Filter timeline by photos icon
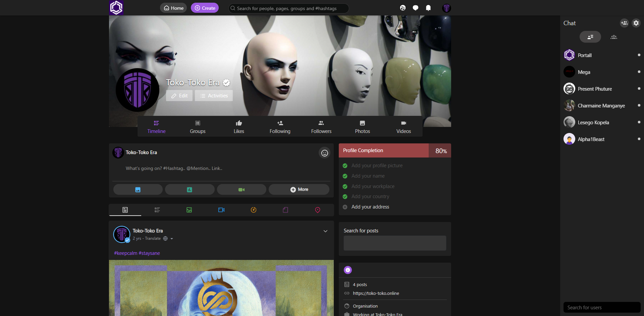The height and width of the screenshot is (316, 644). pyautogui.click(x=189, y=210)
